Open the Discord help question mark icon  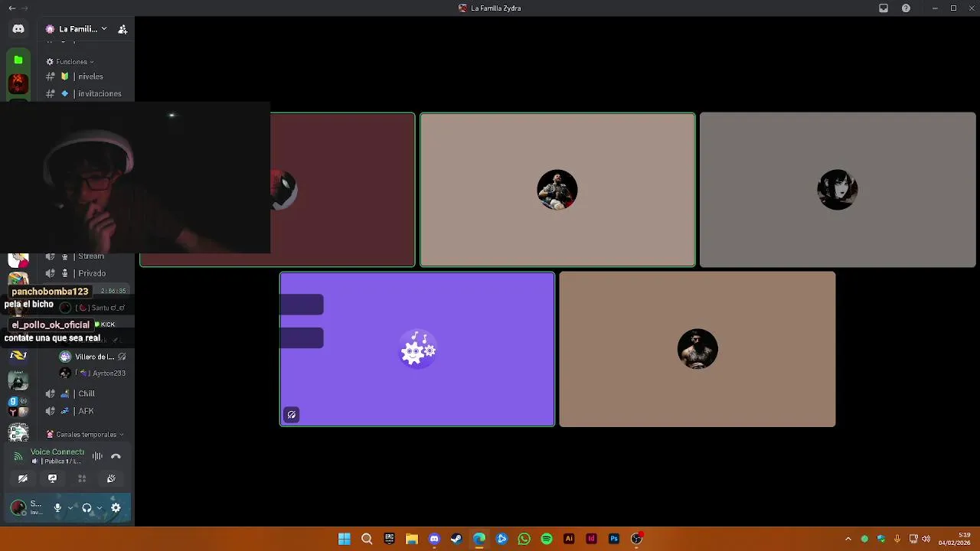[906, 8]
